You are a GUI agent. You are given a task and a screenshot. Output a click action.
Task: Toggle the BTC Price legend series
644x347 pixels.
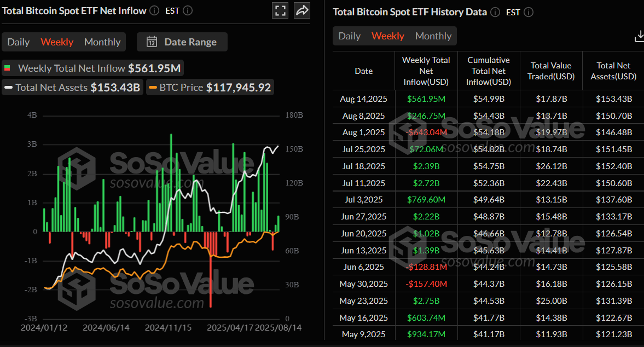pyautogui.click(x=210, y=87)
